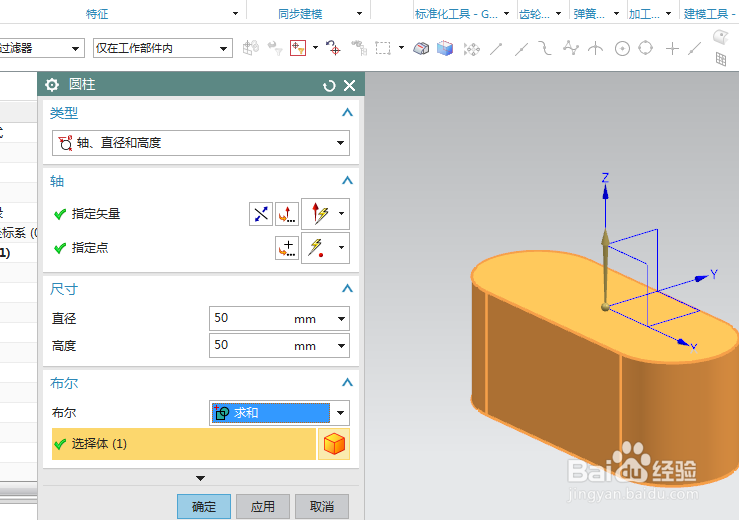Open the Point dialog icon
This screenshot has height=520, width=739.
[x=287, y=248]
